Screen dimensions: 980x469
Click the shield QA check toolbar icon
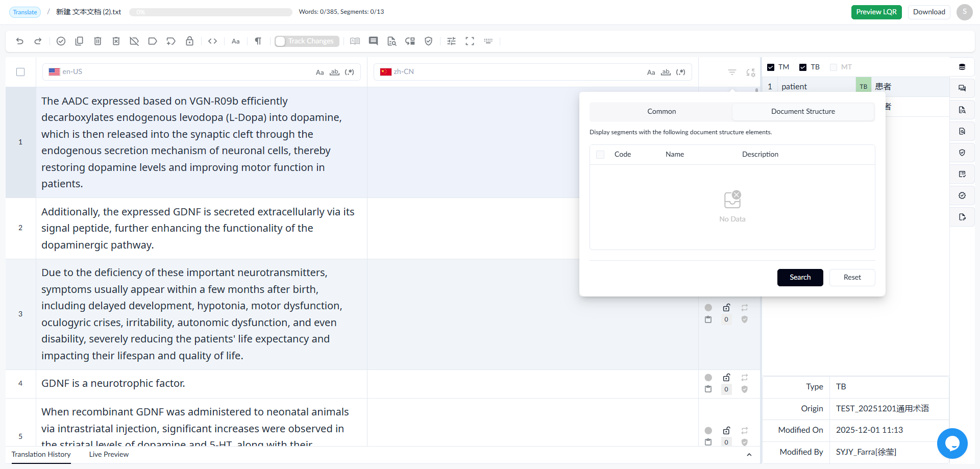(x=429, y=41)
